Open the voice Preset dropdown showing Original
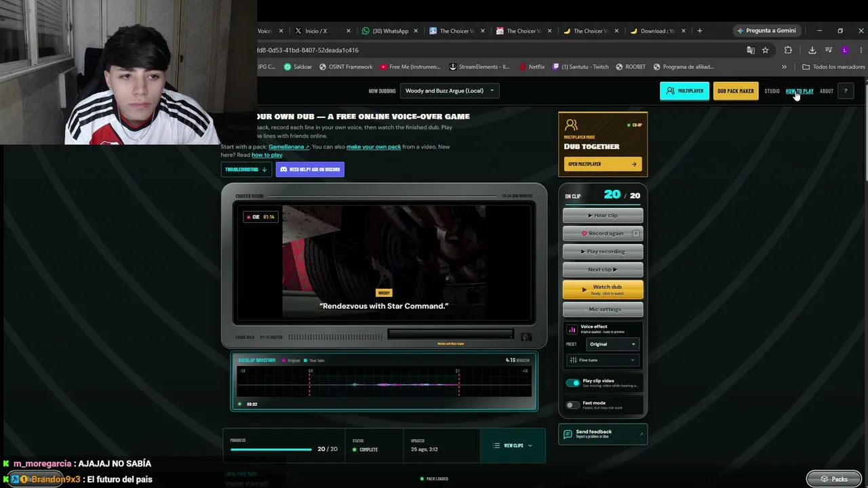 tap(613, 344)
